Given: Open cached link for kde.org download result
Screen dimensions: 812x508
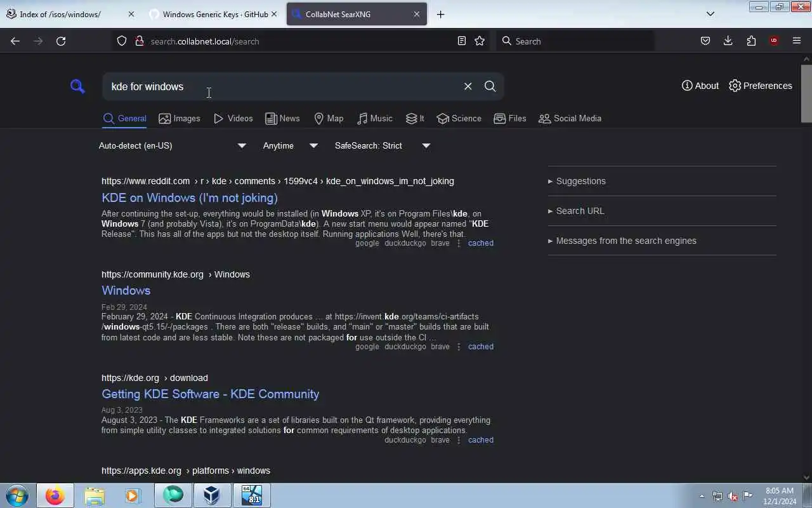Looking at the screenshot, I should [x=480, y=440].
